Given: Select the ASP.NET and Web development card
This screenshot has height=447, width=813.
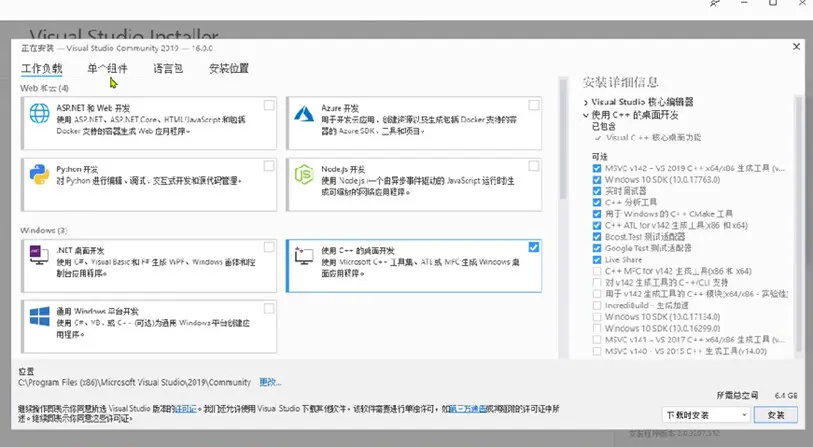Looking at the screenshot, I should (149, 123).
